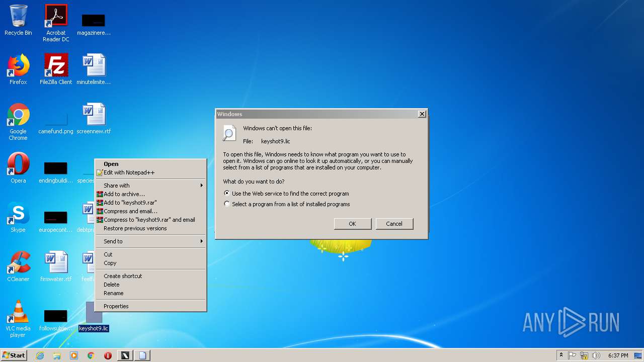Expand Share with submenu
644x362 pixels.
[150, 186]
